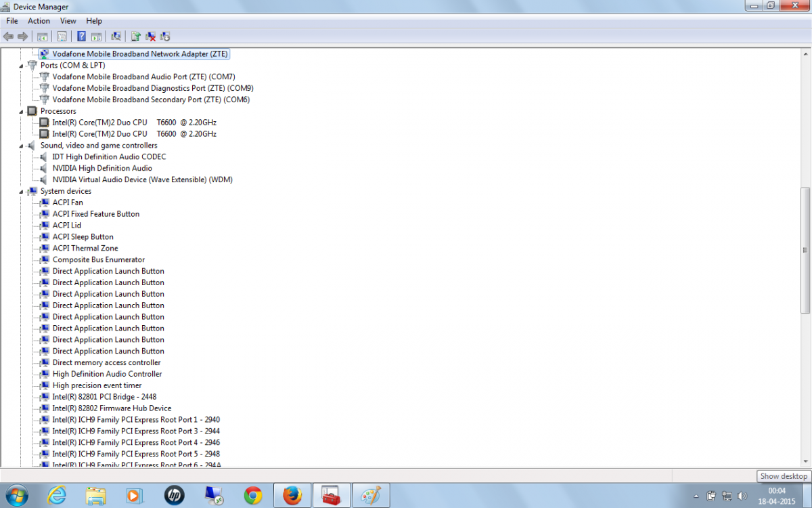Select High Definition Audio Controller
Image resolution: width=812 pixels, height=508 pixels.
coord(107,374)
